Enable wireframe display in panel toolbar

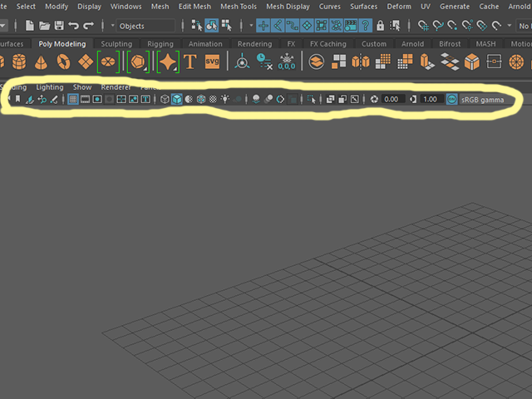click(x=165, y=99)
